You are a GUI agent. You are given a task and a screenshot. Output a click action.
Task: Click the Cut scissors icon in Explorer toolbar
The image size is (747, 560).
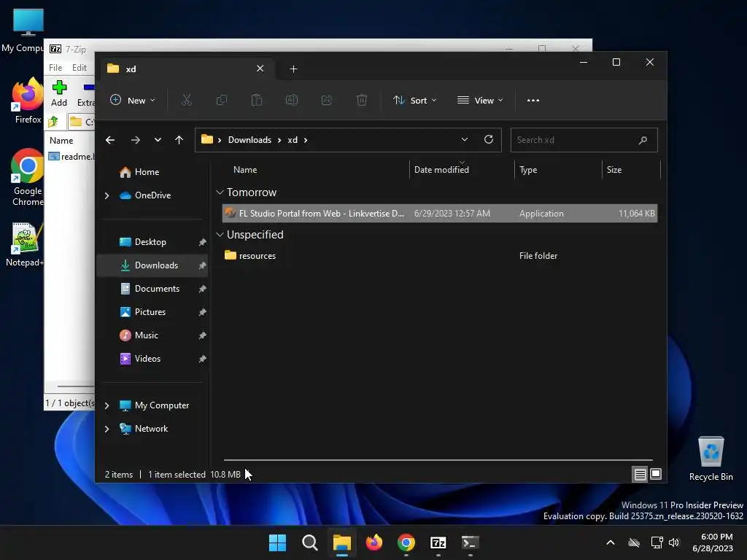click(x=186, y=100)
